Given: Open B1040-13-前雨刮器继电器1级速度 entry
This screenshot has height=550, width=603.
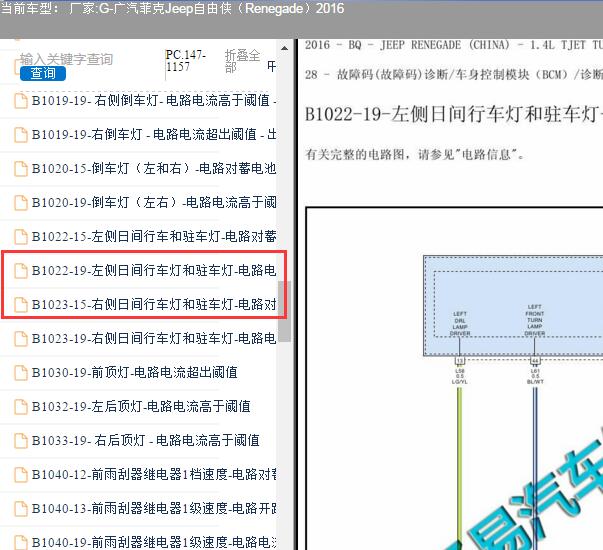Looking at the screenshot, I should (153, 508).
